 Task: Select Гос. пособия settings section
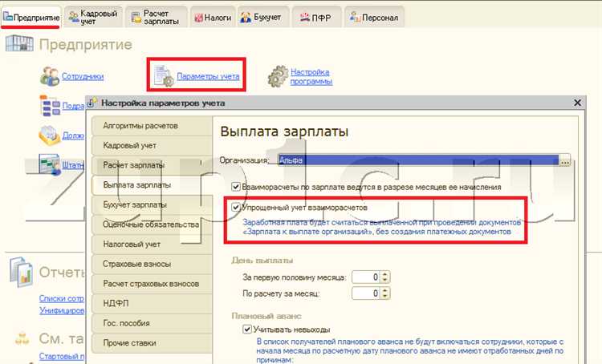pos(152,323)
